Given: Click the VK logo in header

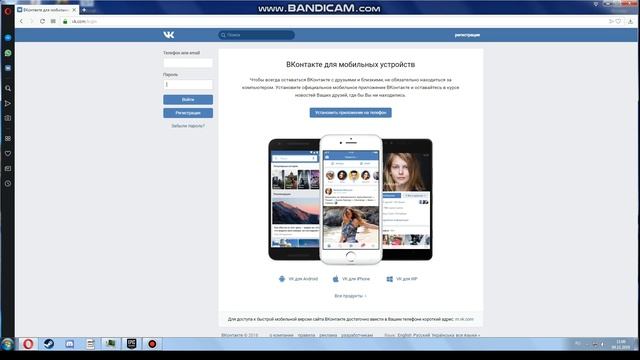Looking at the screenshot, I should click(169, 35).
